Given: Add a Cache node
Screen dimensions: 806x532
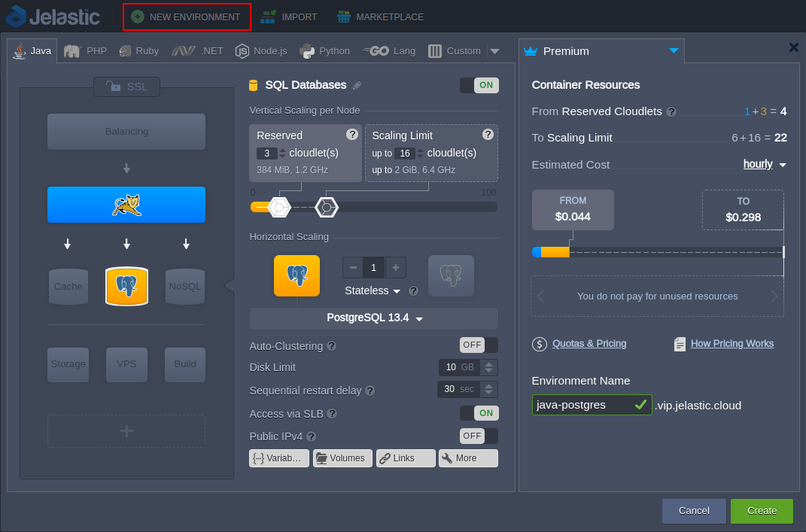Looking at the screenshot, I should 68,286.
